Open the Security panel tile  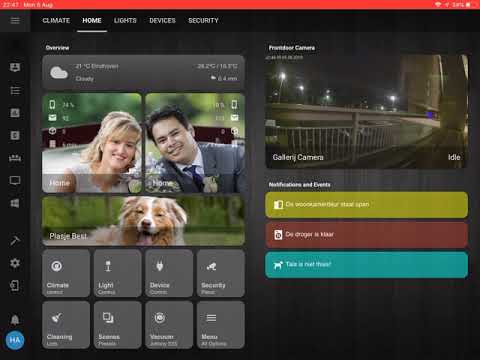point(221,273)
